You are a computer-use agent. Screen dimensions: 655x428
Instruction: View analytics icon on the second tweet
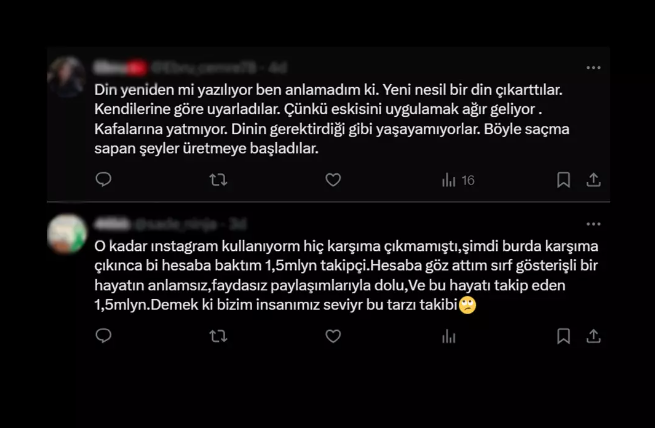[x=449, y=336]
